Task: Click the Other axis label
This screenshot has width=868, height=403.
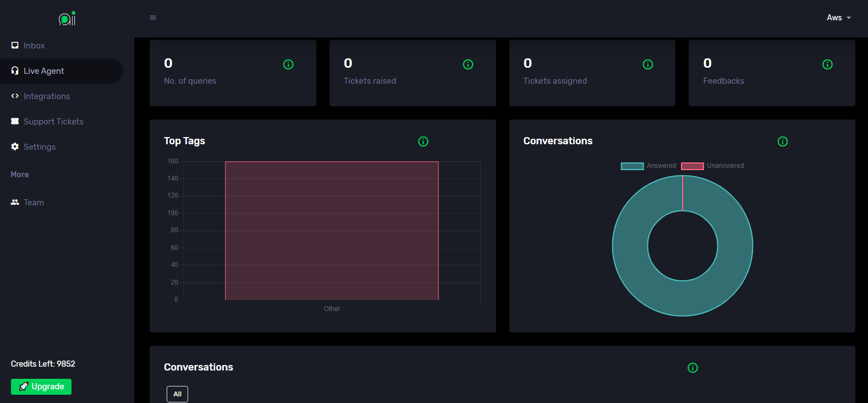Action: point(332,309)
